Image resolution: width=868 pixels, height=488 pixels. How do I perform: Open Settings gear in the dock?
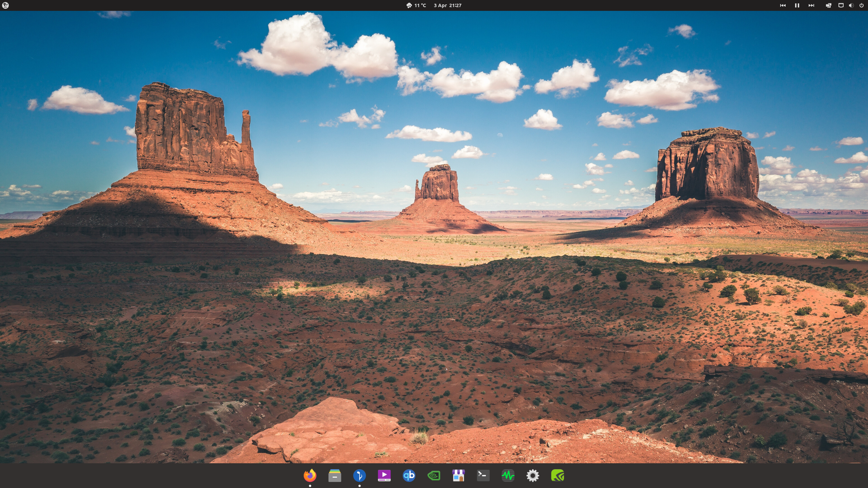[533, 475]
